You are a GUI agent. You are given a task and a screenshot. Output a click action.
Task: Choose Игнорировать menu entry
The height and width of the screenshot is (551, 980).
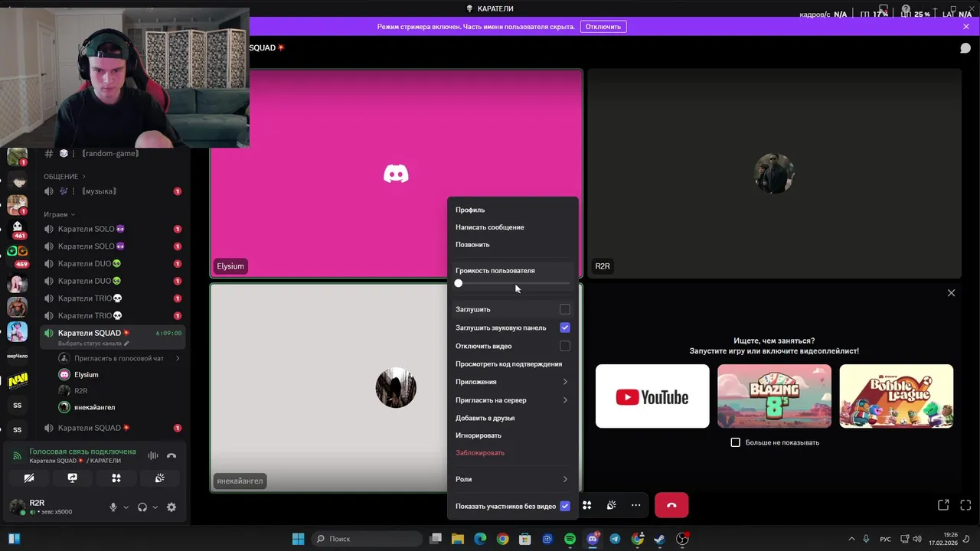512,435
